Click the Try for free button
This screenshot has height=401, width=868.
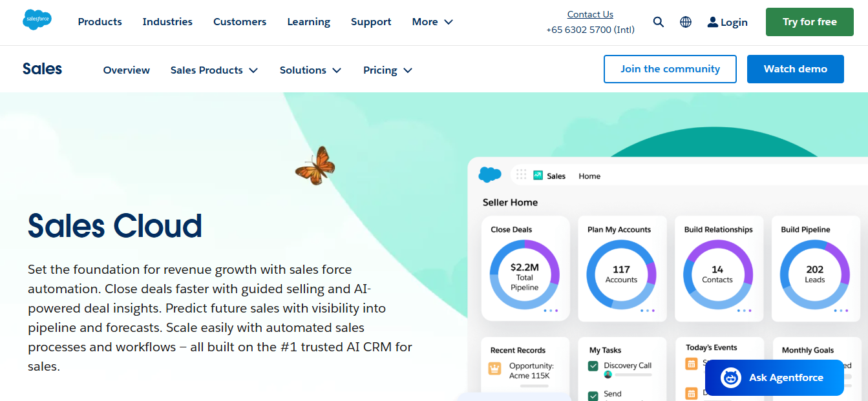pyautogui.click(x=809, y=22)
